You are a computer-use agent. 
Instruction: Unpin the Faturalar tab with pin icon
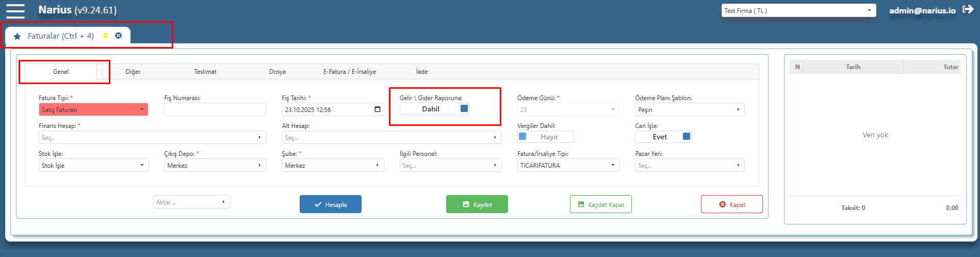click(x=106, y=36)
